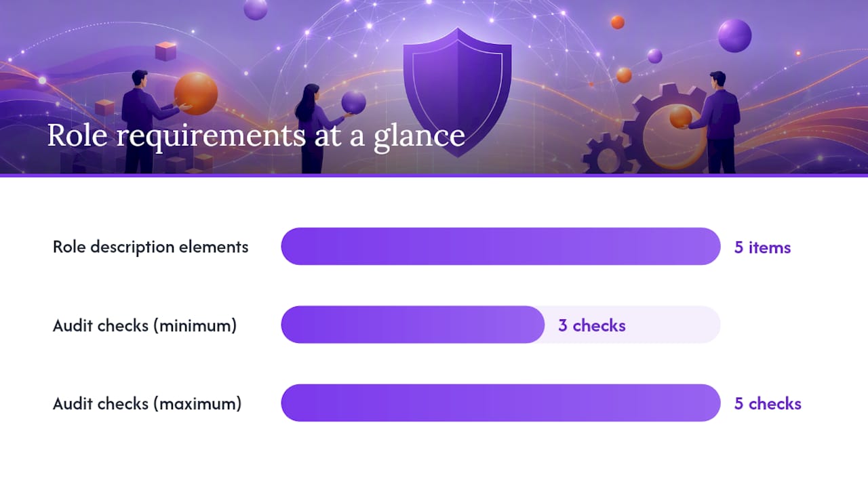Click the 'Audit checks (maximum)' label

147,403
